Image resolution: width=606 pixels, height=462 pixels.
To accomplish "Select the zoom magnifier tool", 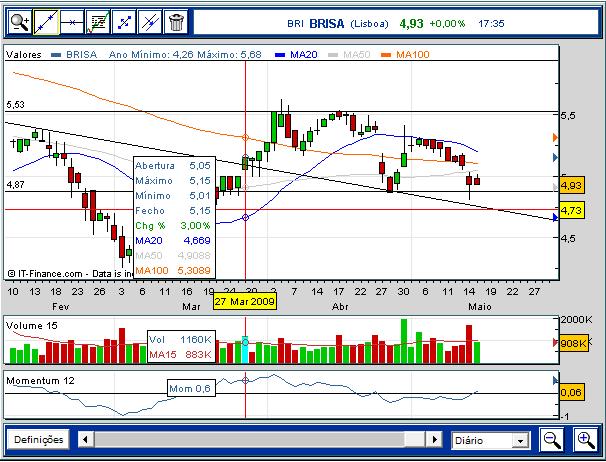I will pyautogui.click(x=19, y=22).
